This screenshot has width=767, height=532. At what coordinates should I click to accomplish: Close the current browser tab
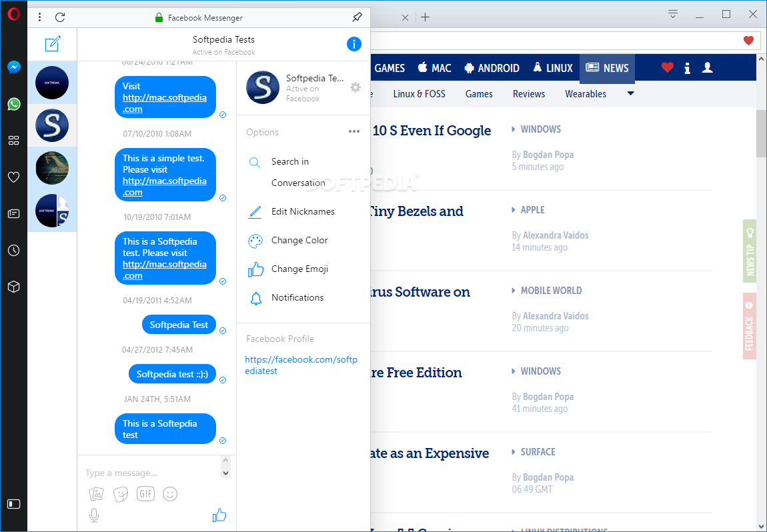tap(405, 17)
